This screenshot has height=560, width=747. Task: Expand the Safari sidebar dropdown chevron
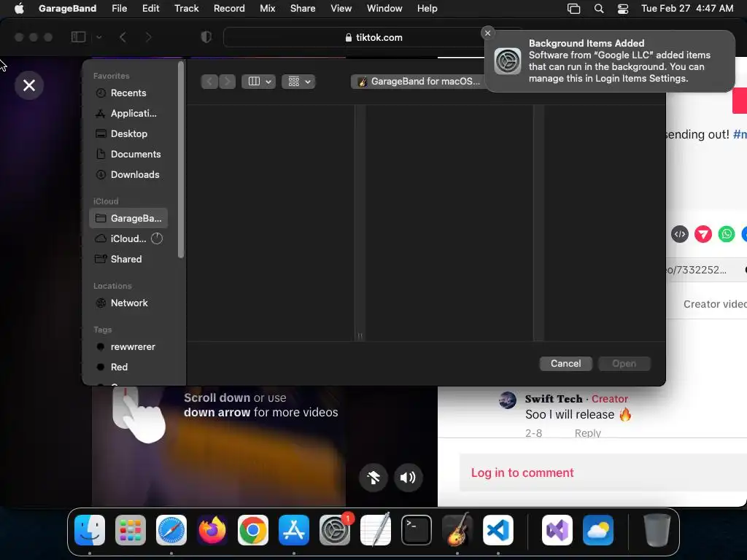pyautogui.click(x=99, y=37)
